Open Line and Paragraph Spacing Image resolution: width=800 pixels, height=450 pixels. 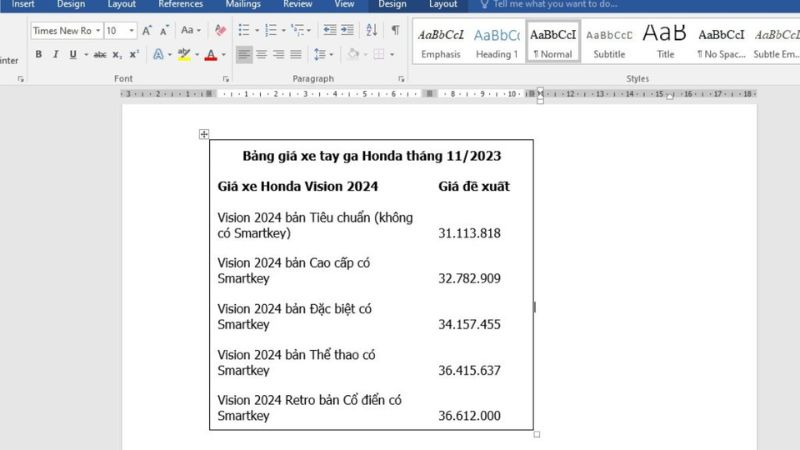[x=320, y=54]
